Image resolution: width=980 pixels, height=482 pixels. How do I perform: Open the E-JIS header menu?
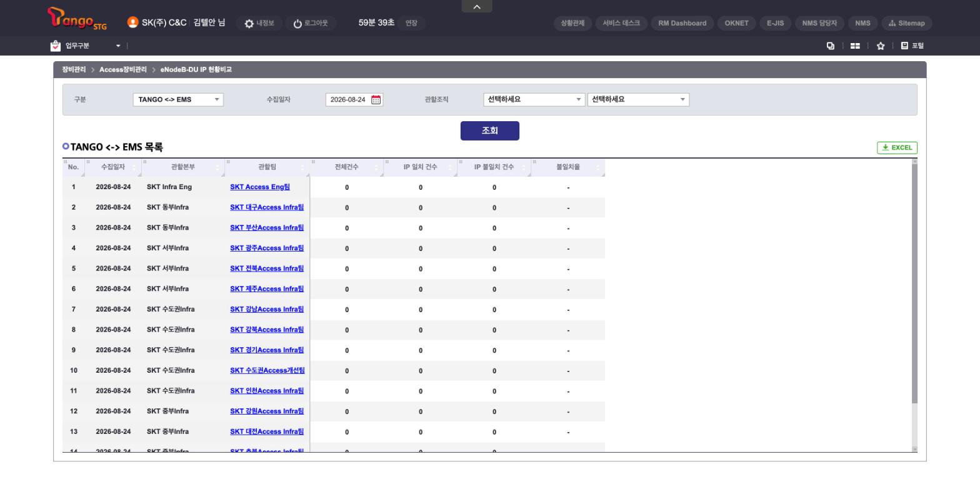tap(775, 23)
